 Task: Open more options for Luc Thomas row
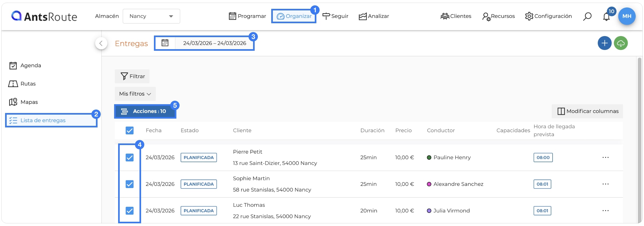tap(606, 211)
